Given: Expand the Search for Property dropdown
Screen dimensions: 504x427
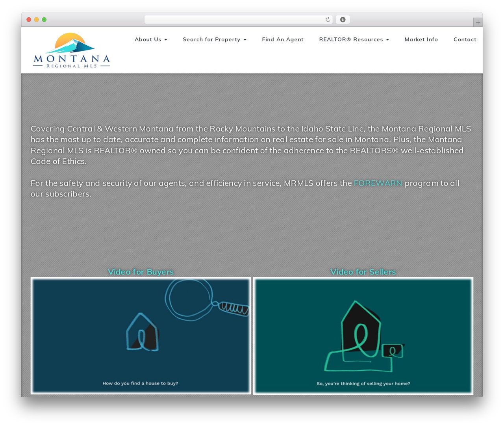Looking at the screenshot, I should (x=215, y=39).
